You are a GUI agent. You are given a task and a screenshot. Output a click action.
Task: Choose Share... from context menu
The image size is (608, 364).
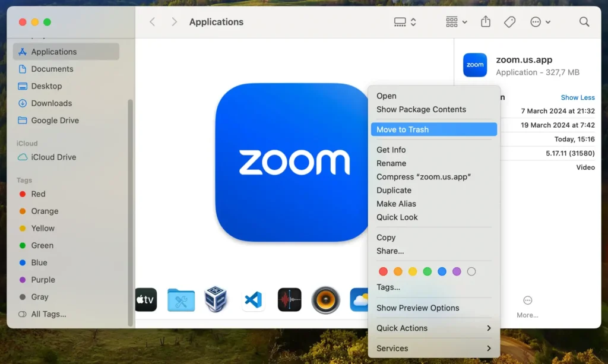tap(434, 251)
